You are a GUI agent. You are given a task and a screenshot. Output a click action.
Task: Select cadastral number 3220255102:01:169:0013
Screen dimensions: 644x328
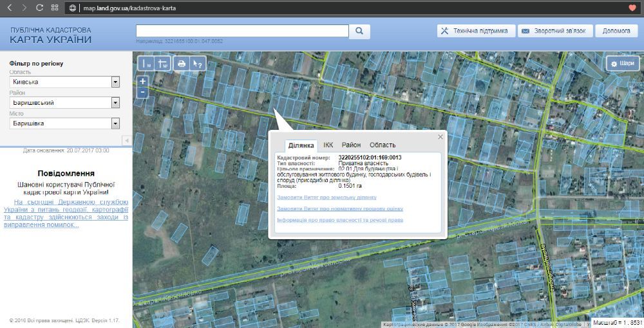pyautogui.click(x=370, y=158)
